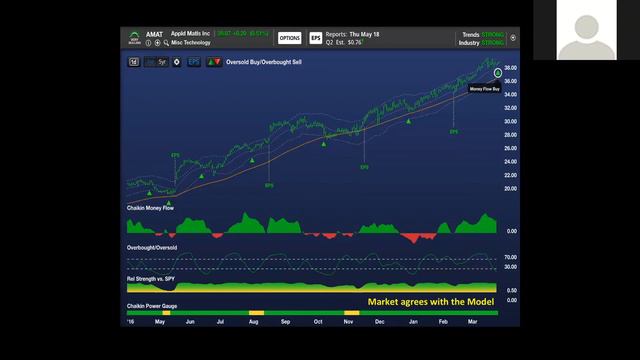Select the January buy triangle marker
Viewport: 640px width, 360px height.
(409, 122)
